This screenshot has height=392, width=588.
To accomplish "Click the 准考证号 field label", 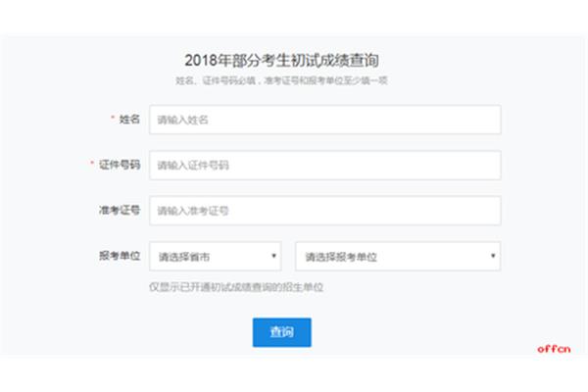I will 120,210.
